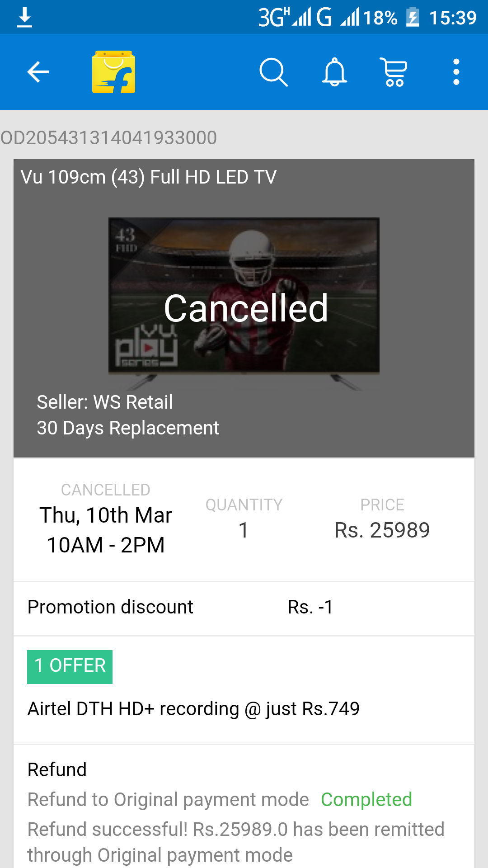Tap the download status bar icon
The height and width of the screenshot is (868, 488).
(x=24, y=18)
